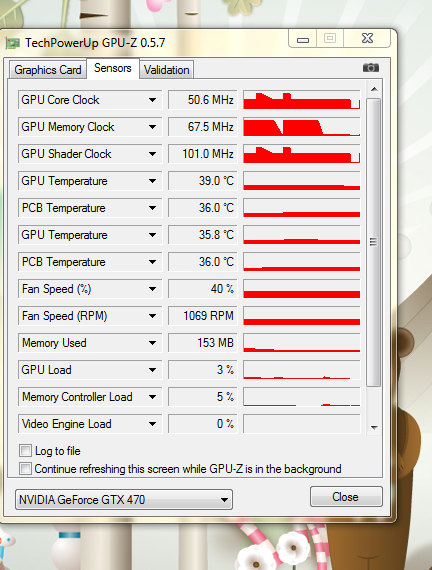The width and height of the screenshot is (432, 570).
Task: Click the GPU Core Clock graph
Action: tap(301, 100)
